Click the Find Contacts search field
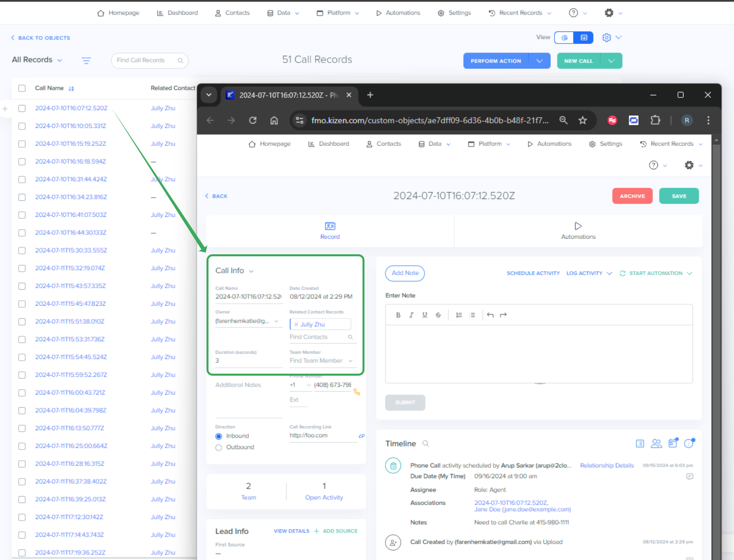734x560 pixels. pyautogui.click(x=323, y=337)
